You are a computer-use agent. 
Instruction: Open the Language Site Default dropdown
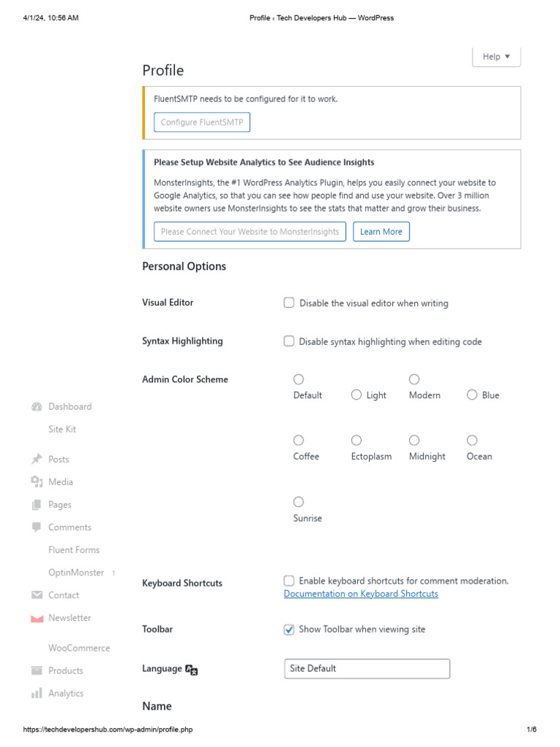coord(367,669)
